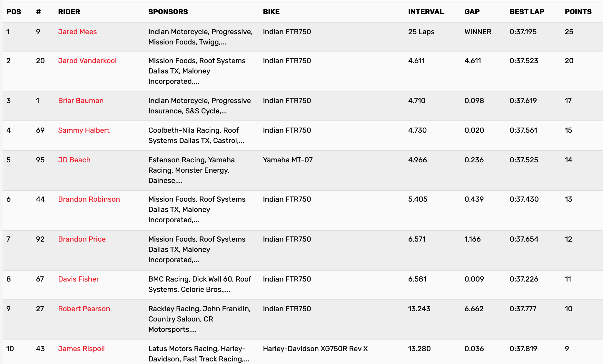The height and width of the screenshot is (364, 603).
Task: Open Jared Mees rider profile link
Action: point(77,32)
